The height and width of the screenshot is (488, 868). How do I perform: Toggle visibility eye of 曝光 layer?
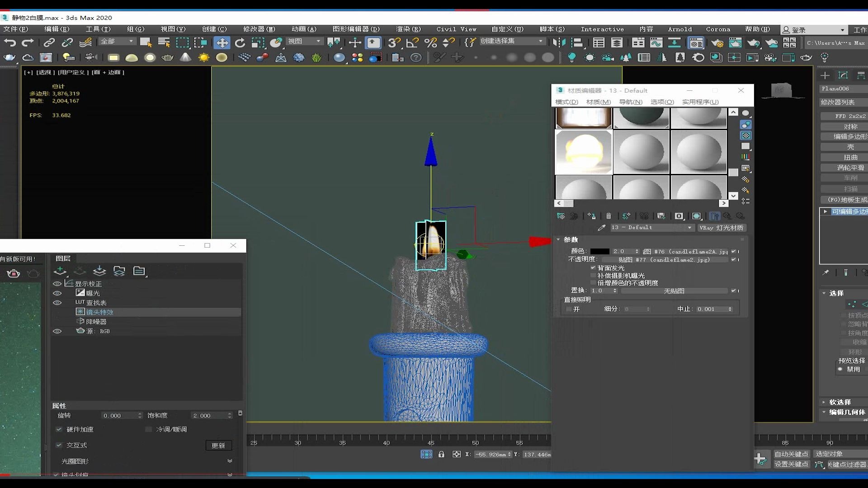coord(57,293)
